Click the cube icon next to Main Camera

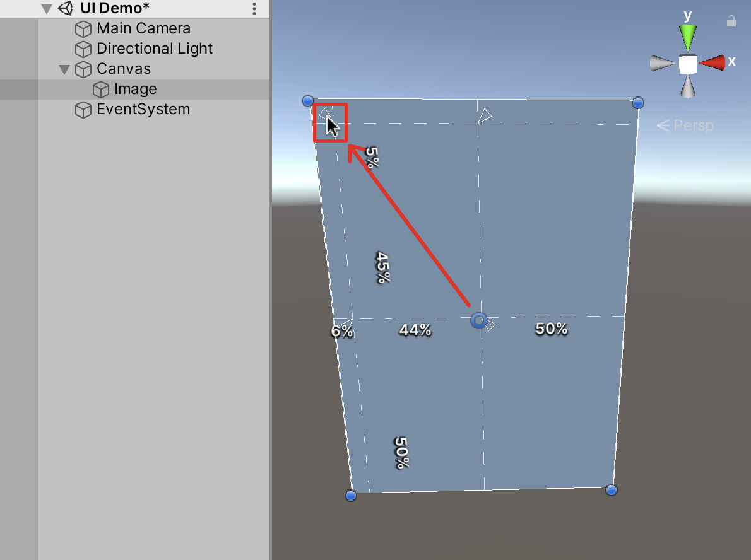click(83, 29)
